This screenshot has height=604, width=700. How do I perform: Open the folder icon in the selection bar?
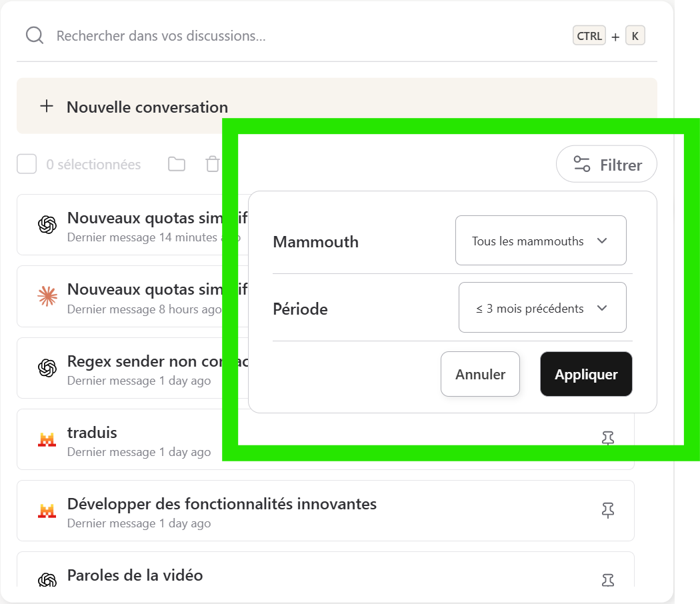(x=177, y=164)
